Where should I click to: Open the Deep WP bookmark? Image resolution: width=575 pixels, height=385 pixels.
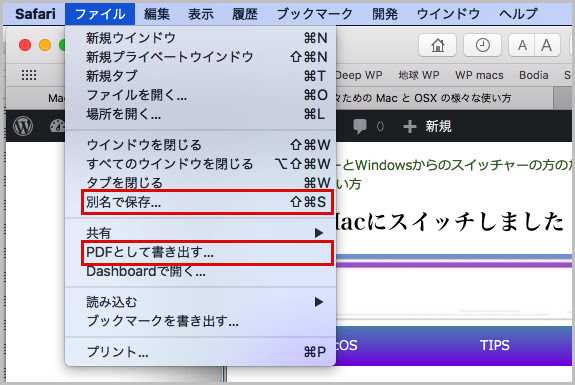pyautogui.click(x=359, y=75)
